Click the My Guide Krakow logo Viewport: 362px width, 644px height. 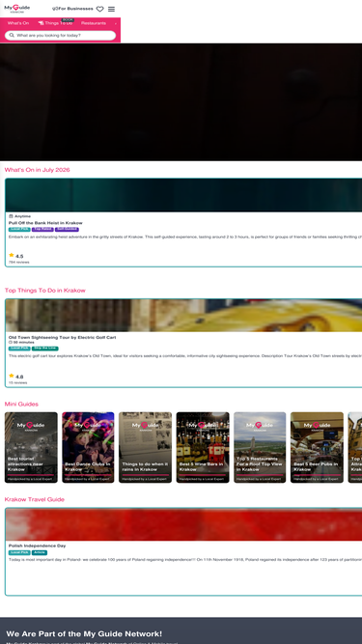coord(17,9)
